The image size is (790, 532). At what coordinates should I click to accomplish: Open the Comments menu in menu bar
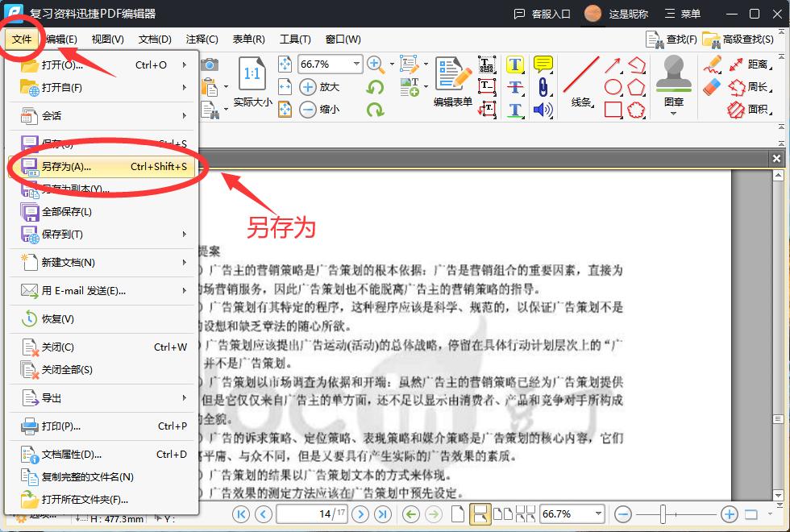[202, 39]
